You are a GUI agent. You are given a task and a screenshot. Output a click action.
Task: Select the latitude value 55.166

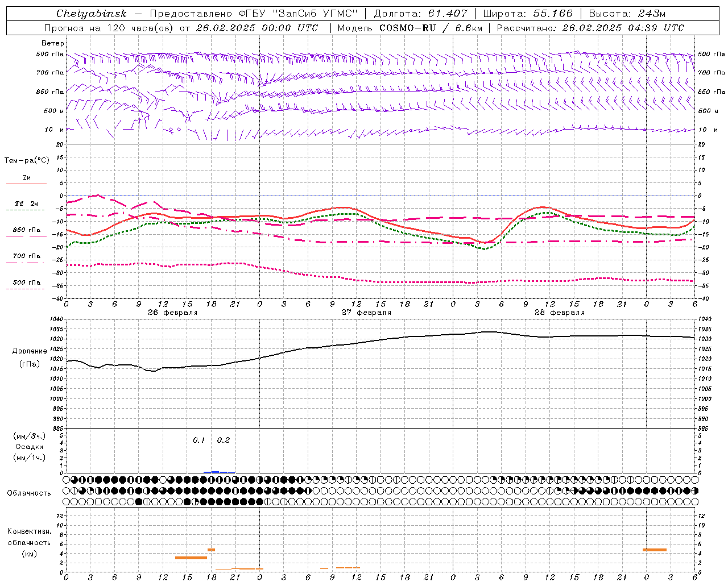coord(552,14)
